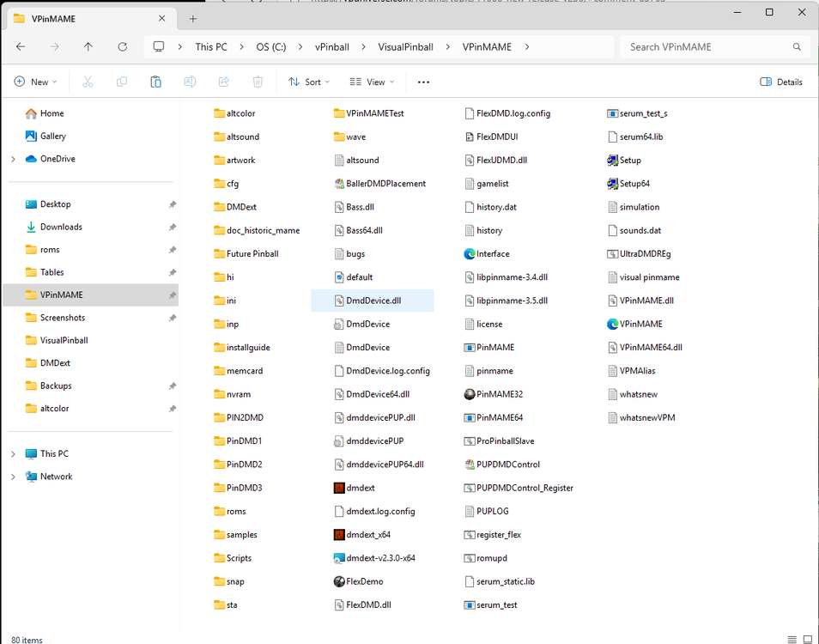
Task: Click the Paste clipboard icon
Action: [x=155, y=82]
